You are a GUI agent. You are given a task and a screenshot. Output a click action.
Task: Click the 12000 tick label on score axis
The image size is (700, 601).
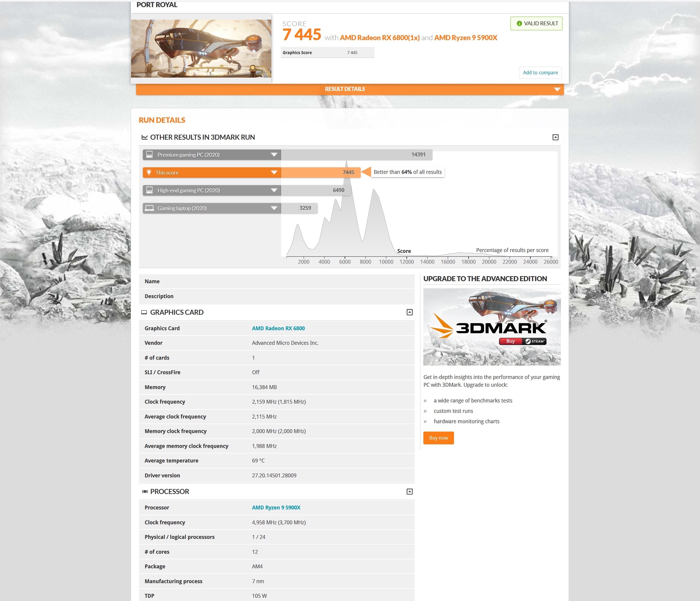[x=406, y=262]
